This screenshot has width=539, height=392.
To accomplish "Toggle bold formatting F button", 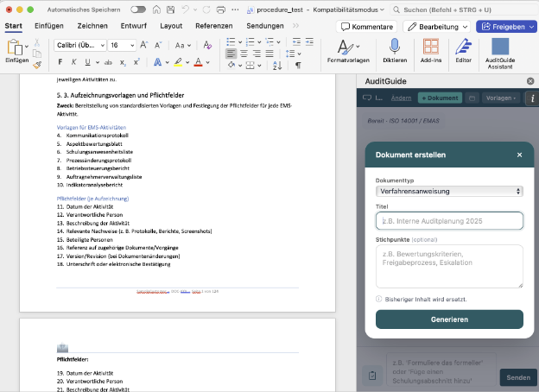I will click(60, 62).
